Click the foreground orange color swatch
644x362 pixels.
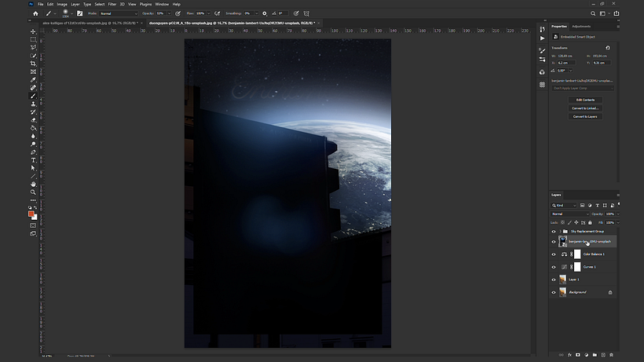(x=31, y=214)
